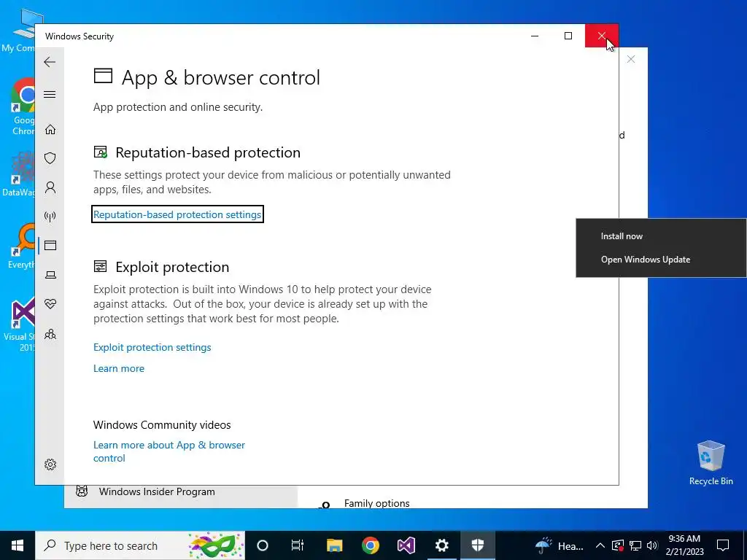Open the hamburger navigation menu
Viewport: 747px width, 560px height.
point(50,94)
